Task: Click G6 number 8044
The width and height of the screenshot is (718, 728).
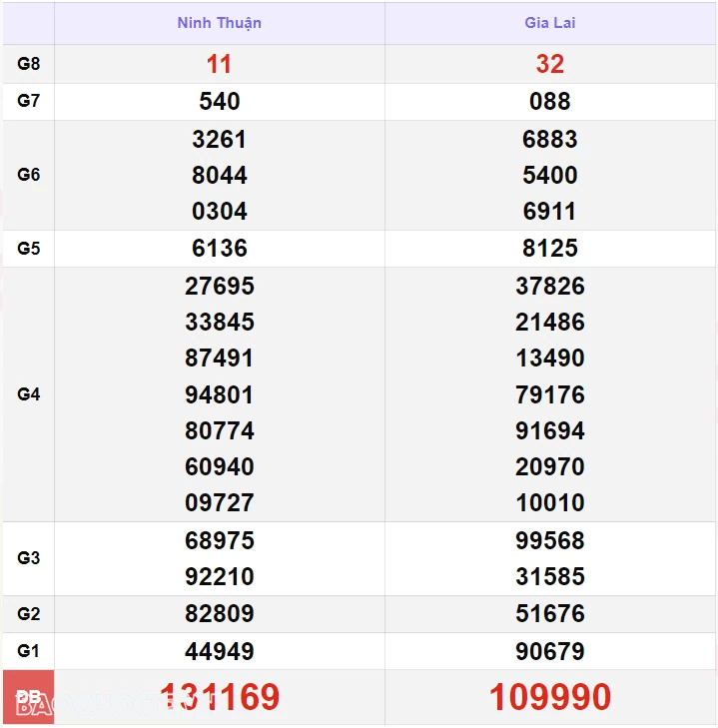Action: [220, 175]
